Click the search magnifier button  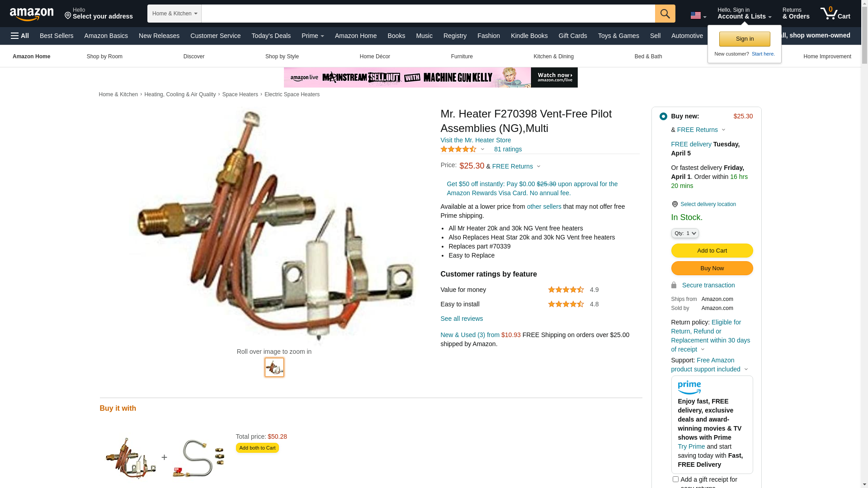click(665, 14)
